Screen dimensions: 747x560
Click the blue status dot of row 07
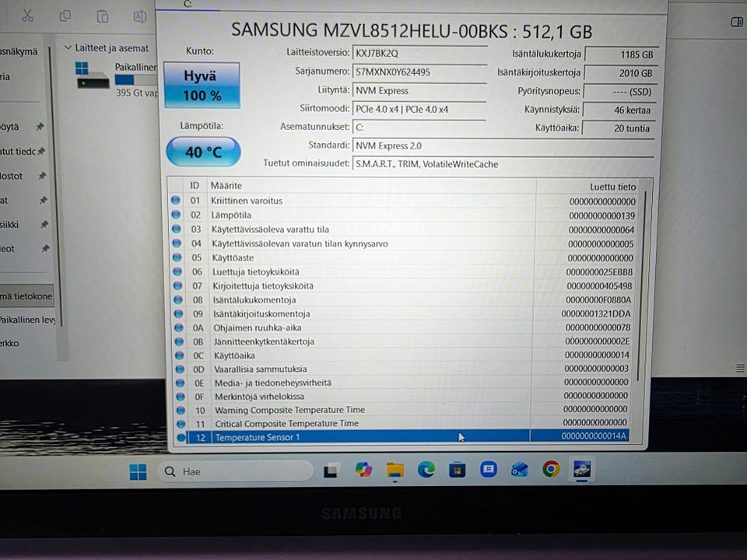pyautogui.click(x=177, y=285)
